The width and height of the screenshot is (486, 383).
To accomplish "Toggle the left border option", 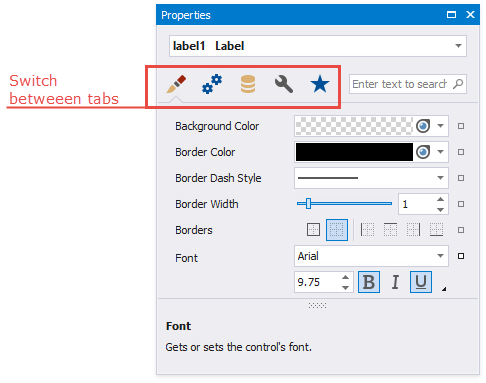I will tap(367, 230).
